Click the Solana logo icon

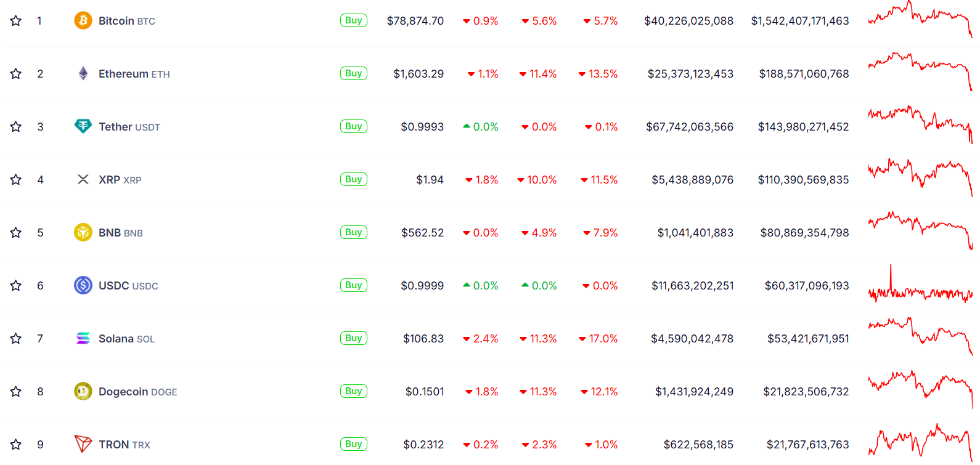83,338
